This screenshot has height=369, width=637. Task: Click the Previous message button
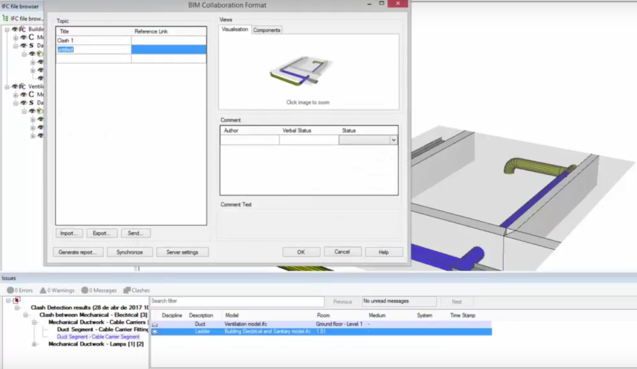point(342,302)
